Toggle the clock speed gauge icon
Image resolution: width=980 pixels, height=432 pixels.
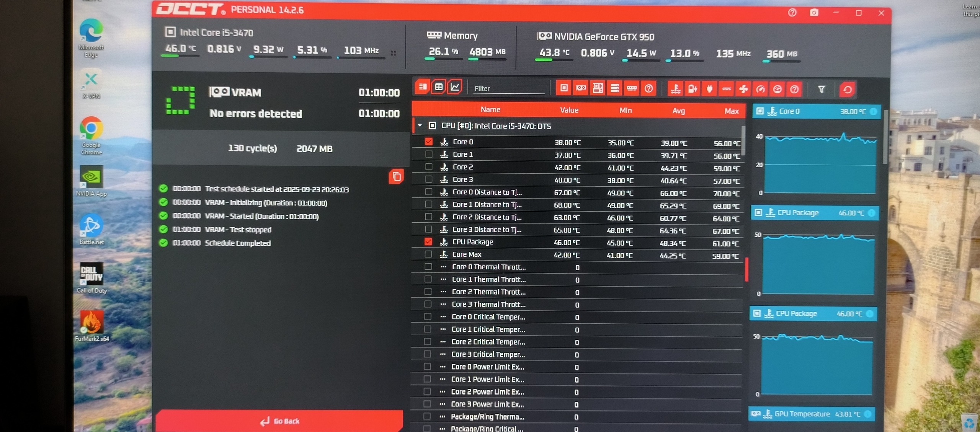pos(760,89)
